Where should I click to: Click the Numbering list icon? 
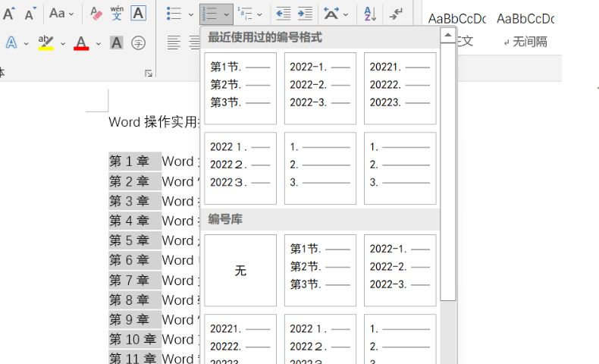[x=210, y=14]
